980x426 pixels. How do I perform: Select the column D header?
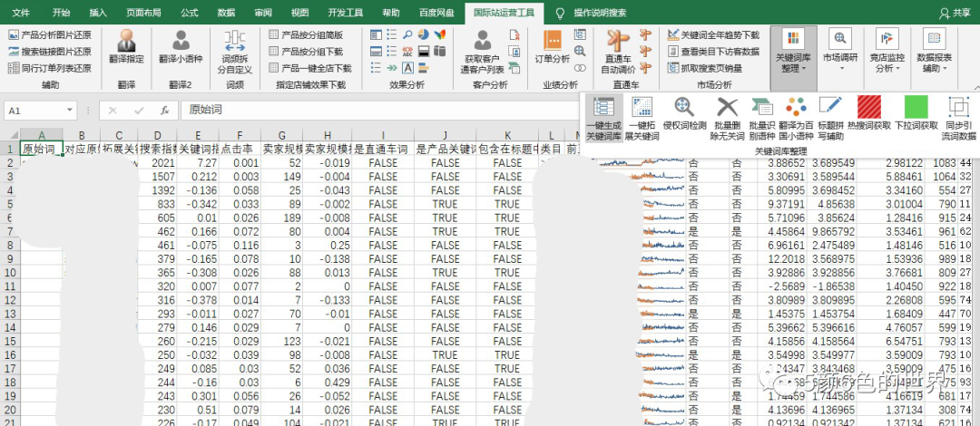point(157,136)
